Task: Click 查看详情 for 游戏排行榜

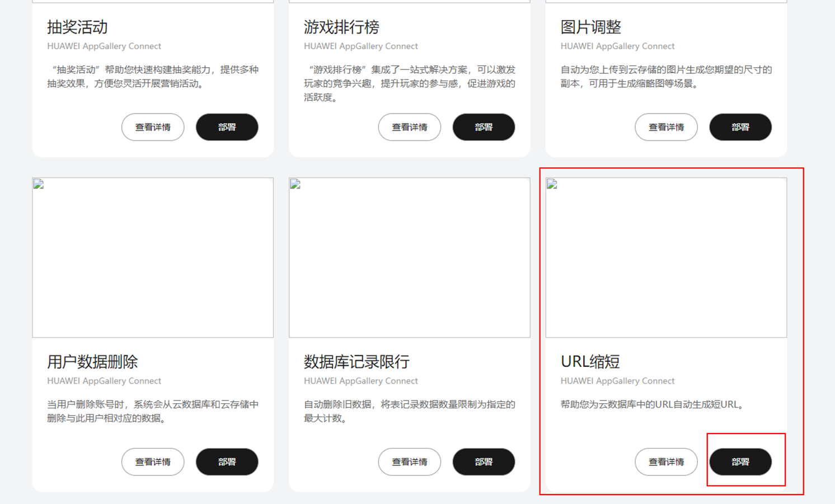Action: pyautogui.click(x=410, y=127)
